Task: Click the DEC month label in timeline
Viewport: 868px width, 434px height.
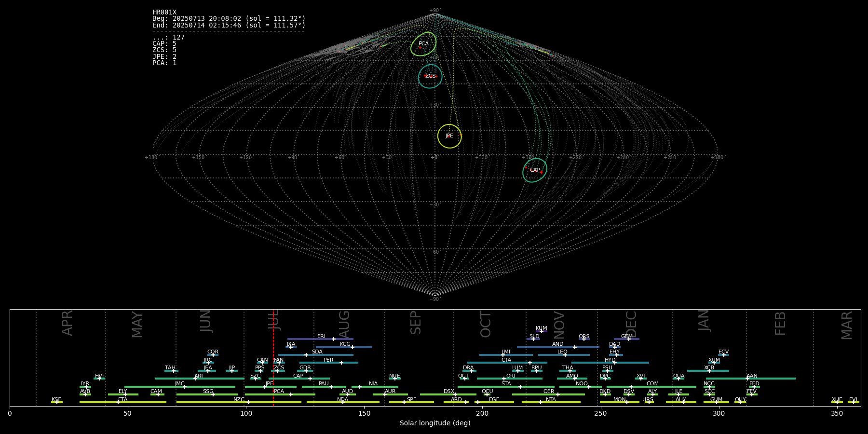Action: [631, 325]
